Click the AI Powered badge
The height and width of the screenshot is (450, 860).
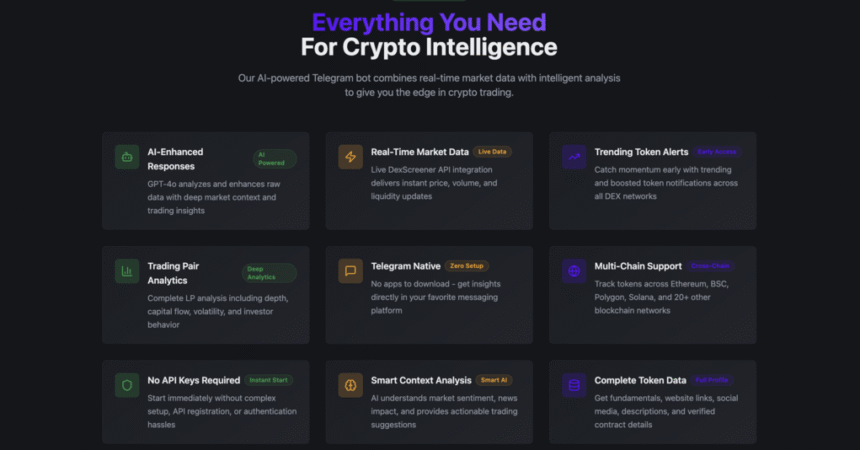(x=275, y=159)
